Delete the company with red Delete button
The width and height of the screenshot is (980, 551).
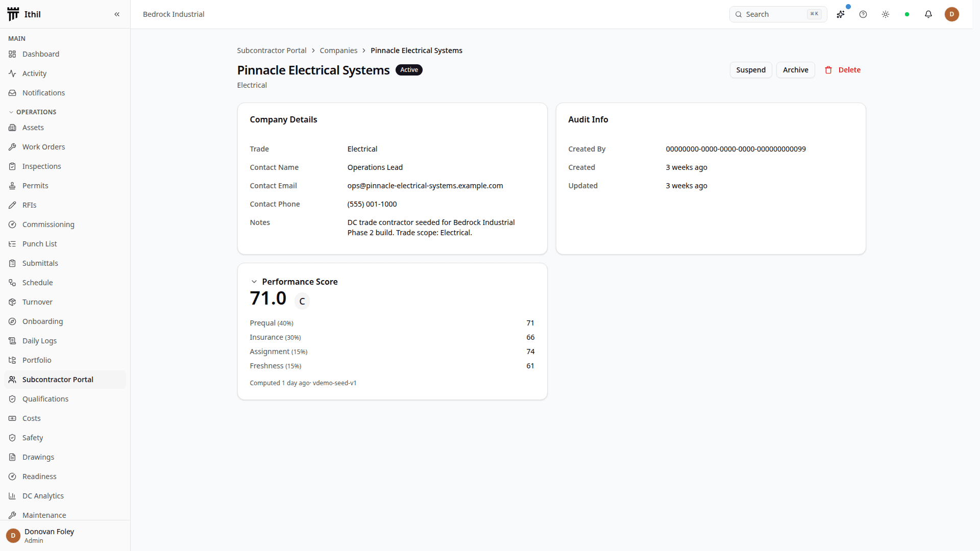click(843, 70)
